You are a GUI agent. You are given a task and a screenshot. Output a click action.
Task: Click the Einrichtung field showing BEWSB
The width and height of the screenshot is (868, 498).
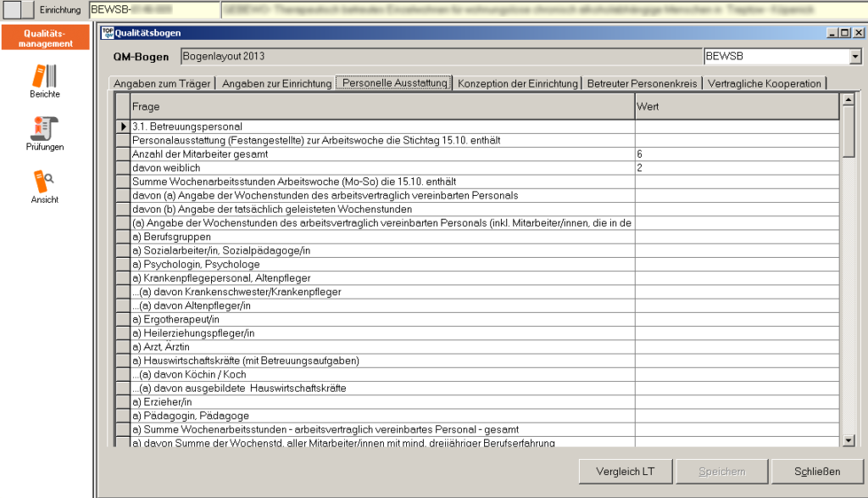153,10
